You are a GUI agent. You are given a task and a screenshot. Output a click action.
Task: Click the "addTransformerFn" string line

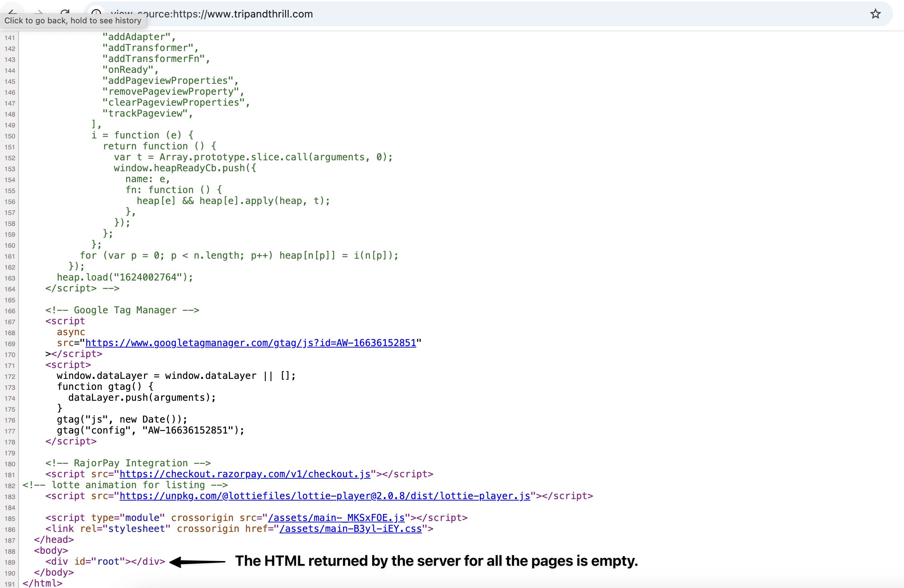[156, 59]
